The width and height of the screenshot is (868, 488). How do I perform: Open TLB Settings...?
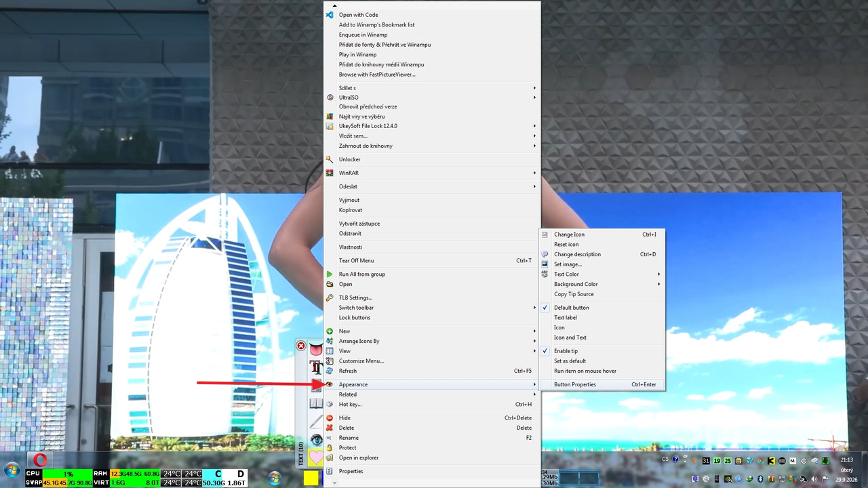[432, 298]
